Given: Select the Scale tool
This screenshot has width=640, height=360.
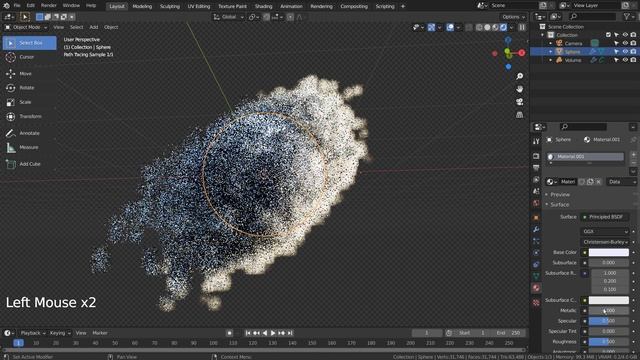Looking at the screenshot, I should (x=29, y=102).
